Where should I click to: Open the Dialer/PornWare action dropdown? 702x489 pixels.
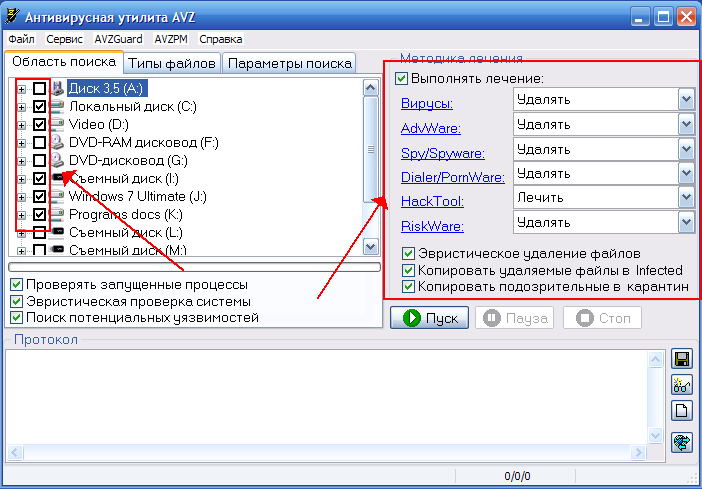coord(686,173)
